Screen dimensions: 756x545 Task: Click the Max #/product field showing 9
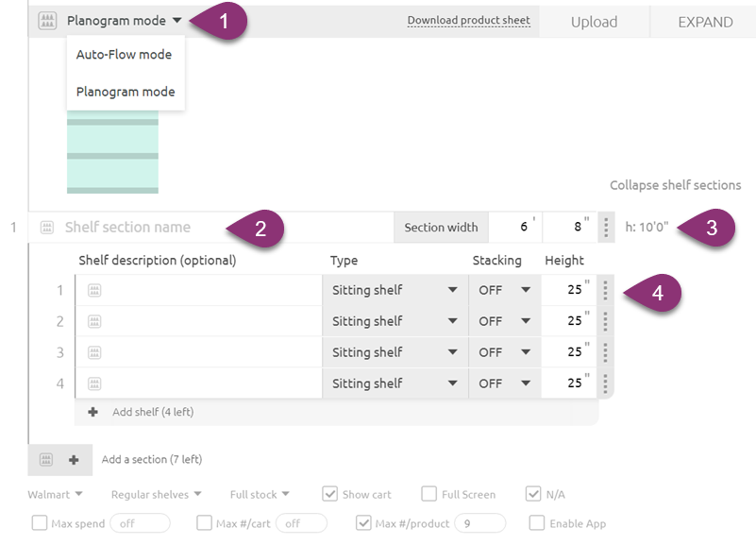(x=480, y=523)
